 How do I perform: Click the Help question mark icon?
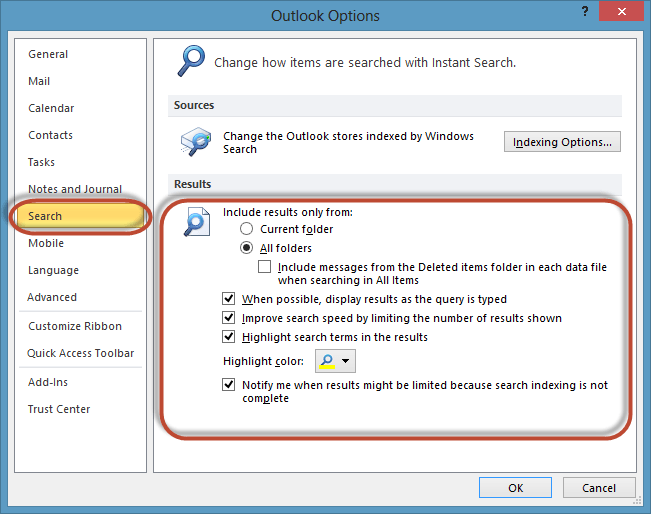pyautogui.click(x=585, y=11)
